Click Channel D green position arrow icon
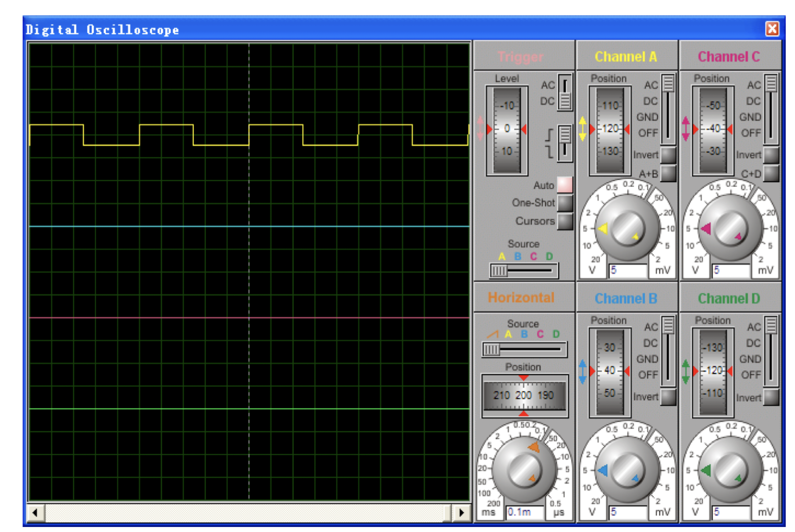This screenshot has height=532, width=795. click(x=686, y=371)
